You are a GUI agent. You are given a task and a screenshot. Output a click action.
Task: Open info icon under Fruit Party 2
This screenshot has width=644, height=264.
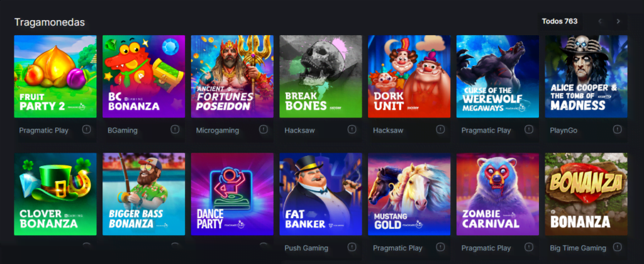(86, 129)
